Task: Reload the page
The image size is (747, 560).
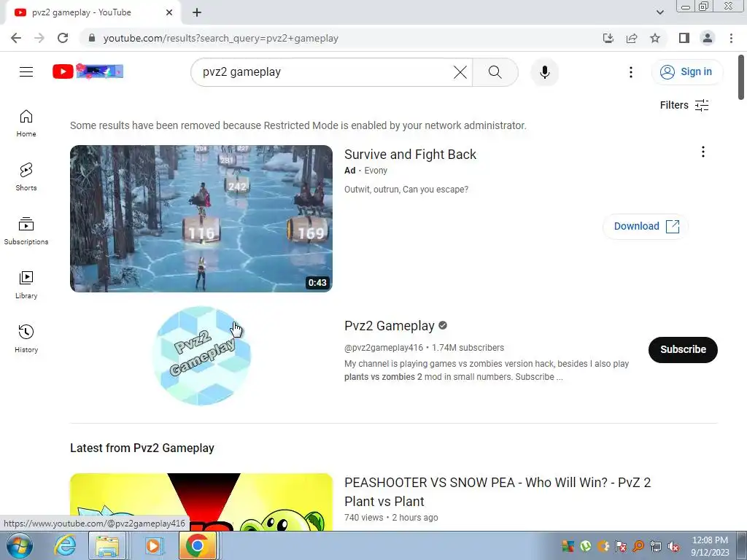Action: point(63,38)
